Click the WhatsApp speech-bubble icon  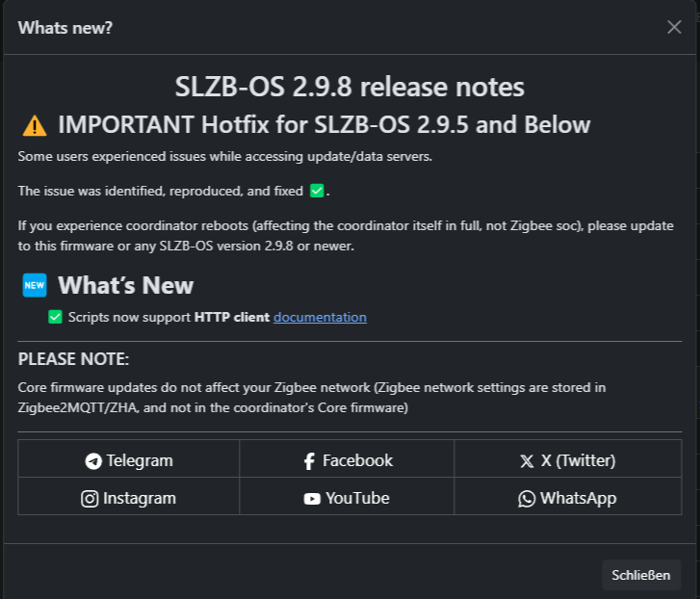click(x=527, y=499)
